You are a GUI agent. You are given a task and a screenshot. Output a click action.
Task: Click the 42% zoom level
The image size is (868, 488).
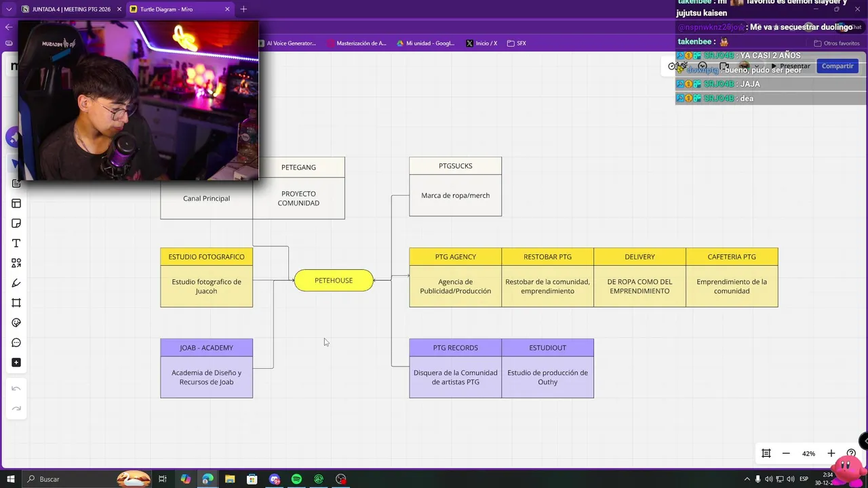tap(808, 453)
